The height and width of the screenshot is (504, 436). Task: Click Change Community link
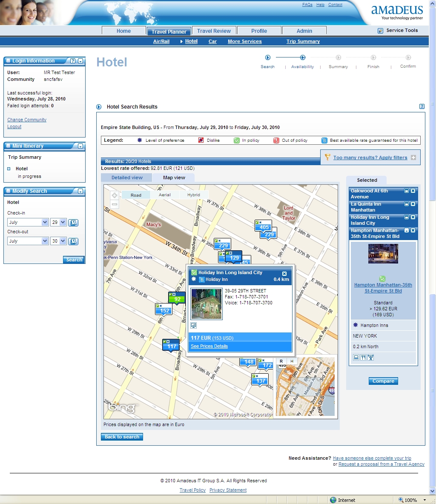27,120
